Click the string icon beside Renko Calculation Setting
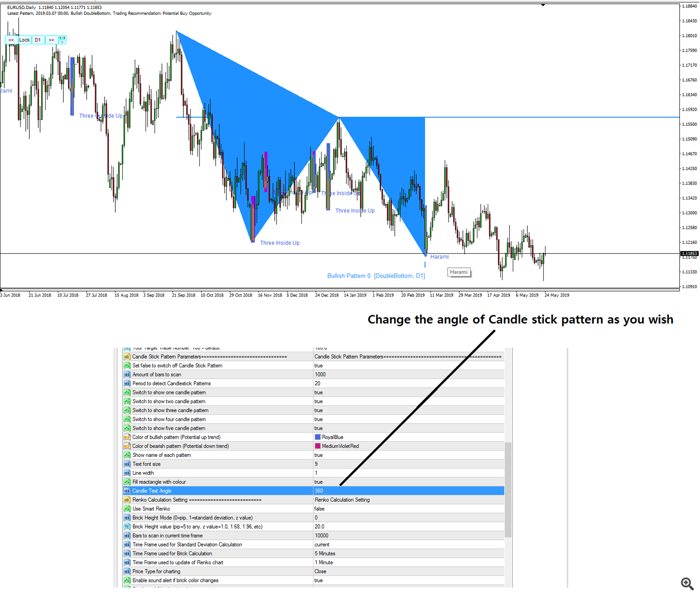 tap(127, 500)
